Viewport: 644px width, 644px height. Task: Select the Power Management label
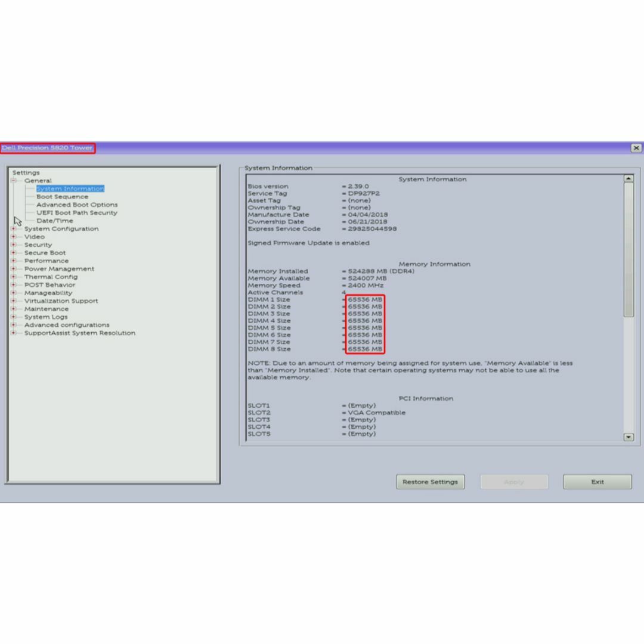point(59,268)
